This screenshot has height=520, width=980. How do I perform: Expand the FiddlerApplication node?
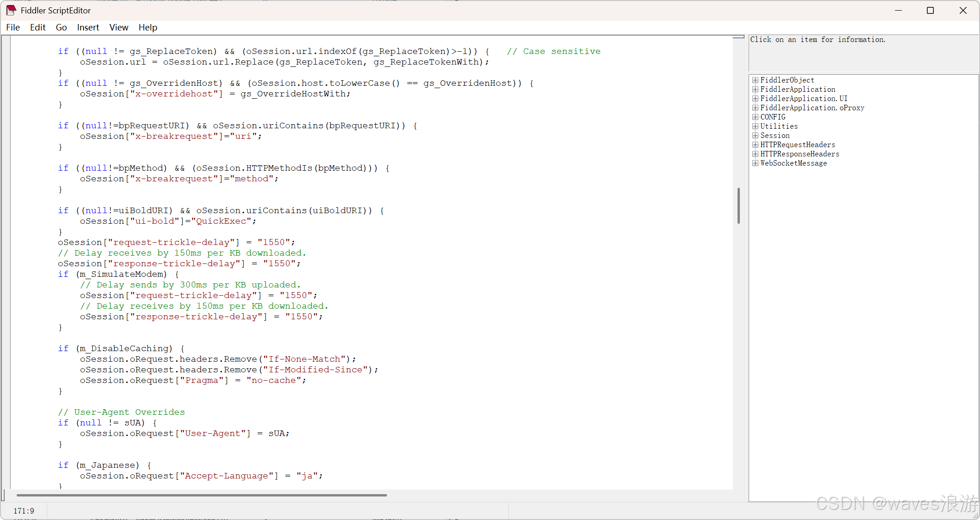[755, 90]
